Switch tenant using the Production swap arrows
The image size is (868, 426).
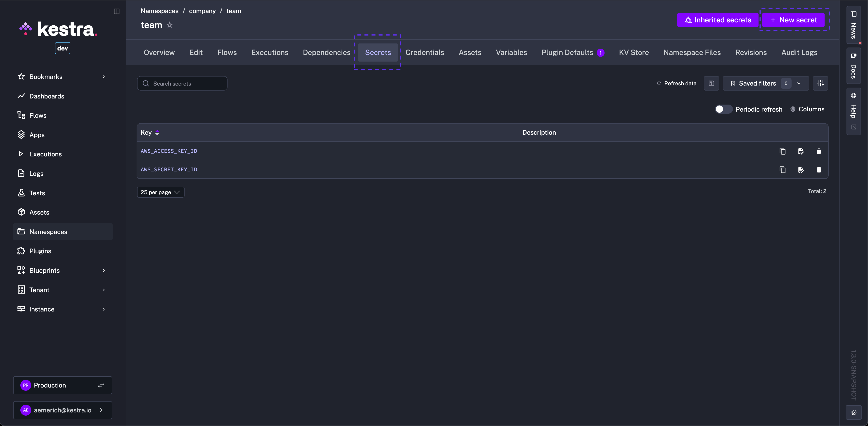[x=101, y=385]
